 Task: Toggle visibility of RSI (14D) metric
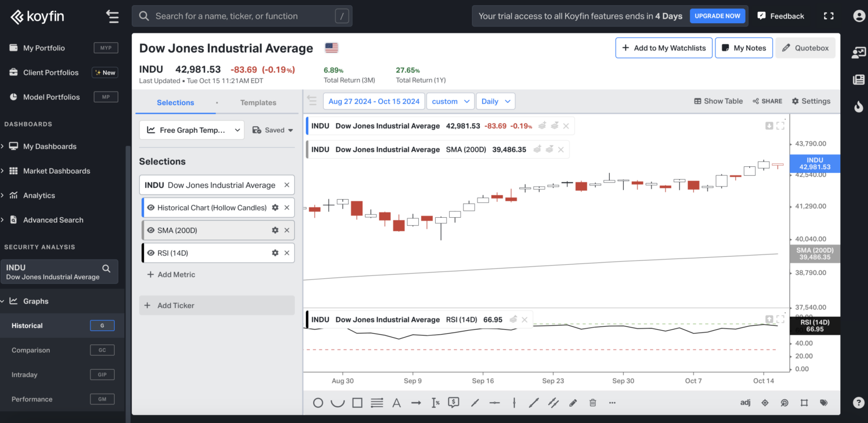pyautogui.click(x=151, y=253)
